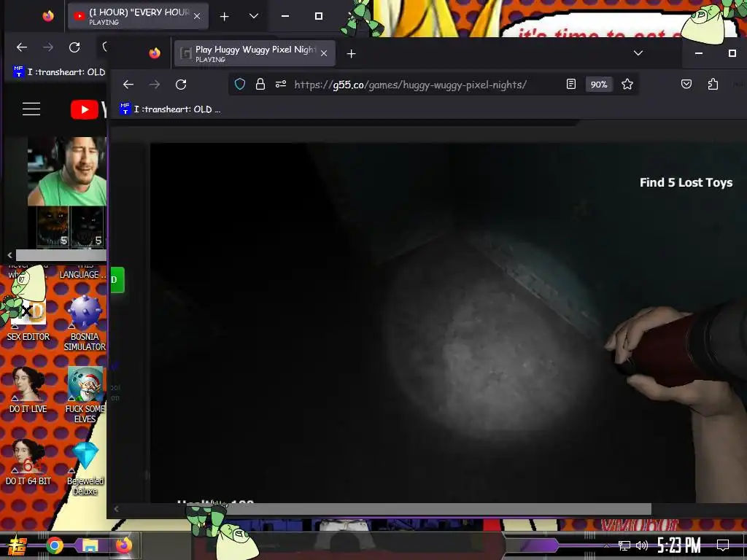Go back in the front Firefox window

128,85
